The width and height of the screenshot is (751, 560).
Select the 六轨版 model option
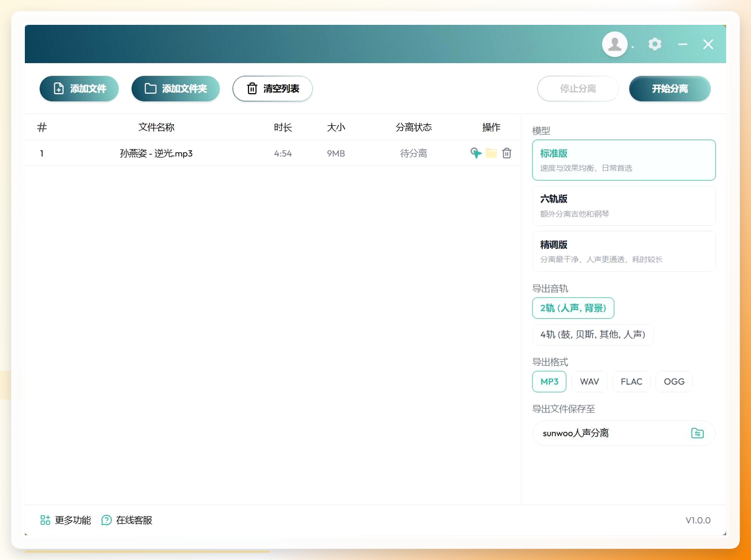[624, 206]
